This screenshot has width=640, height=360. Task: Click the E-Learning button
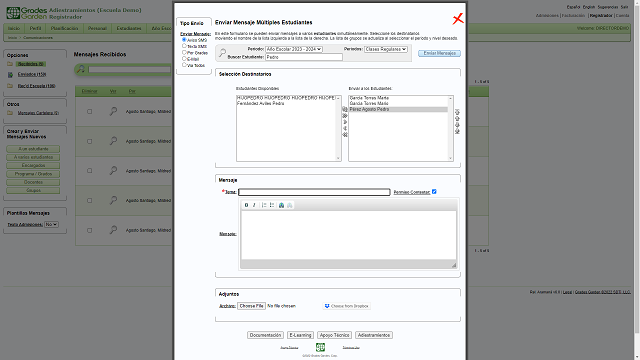point(300,335)
